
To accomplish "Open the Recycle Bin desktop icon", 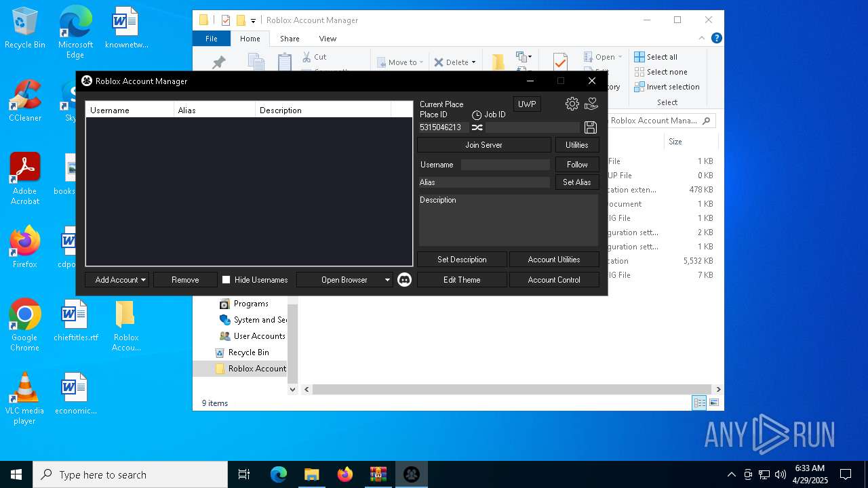I will (x=25, y=28).
